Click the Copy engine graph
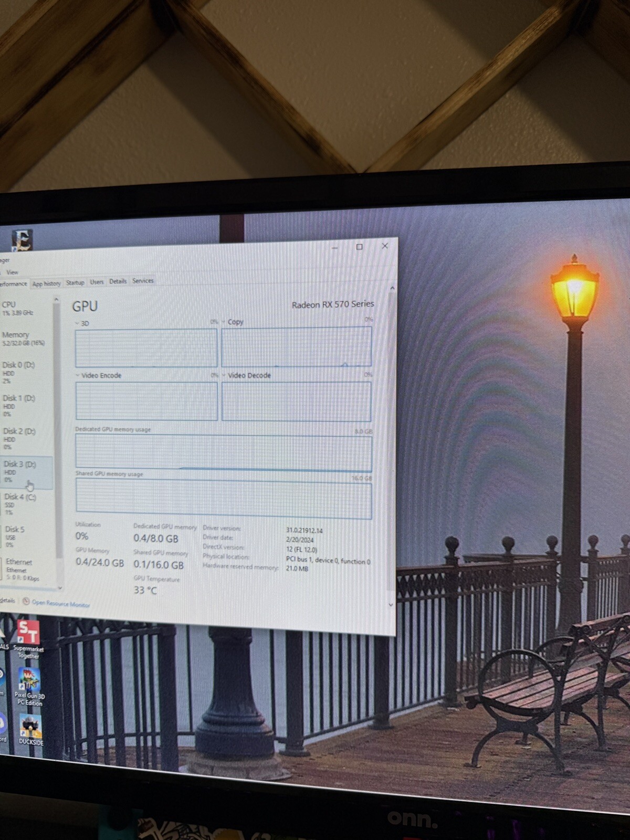This screenshot has height=840, width=630. coord(297,346)
